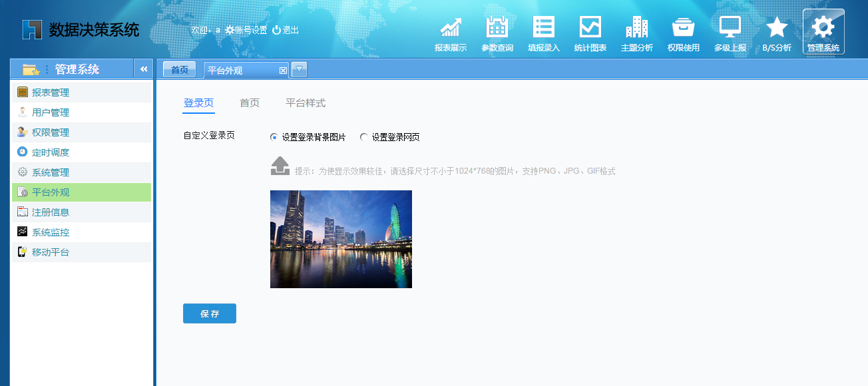Click the 平台外观 sidebar icon
Image resolution: width=868 pixels, height=386 pixels.
click(23, 192)
